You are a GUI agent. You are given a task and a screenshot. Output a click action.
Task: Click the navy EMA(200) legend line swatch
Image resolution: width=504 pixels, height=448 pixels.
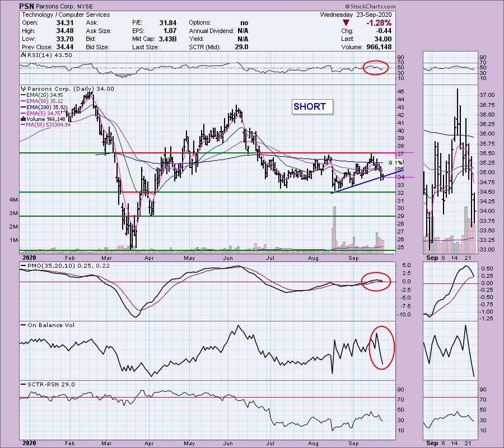23,108
